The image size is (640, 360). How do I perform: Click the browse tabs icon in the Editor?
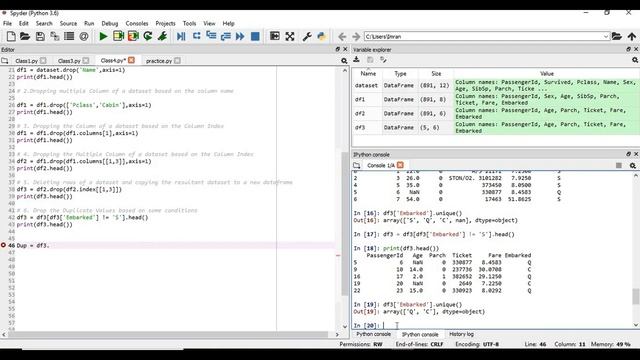point(4,60)
